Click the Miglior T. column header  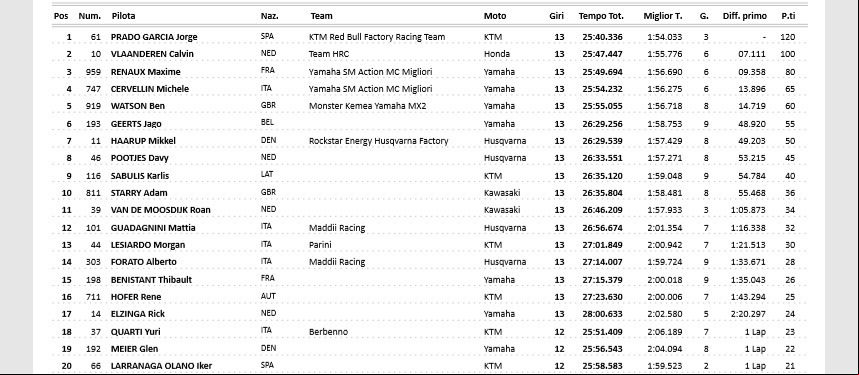click(663, 16)
